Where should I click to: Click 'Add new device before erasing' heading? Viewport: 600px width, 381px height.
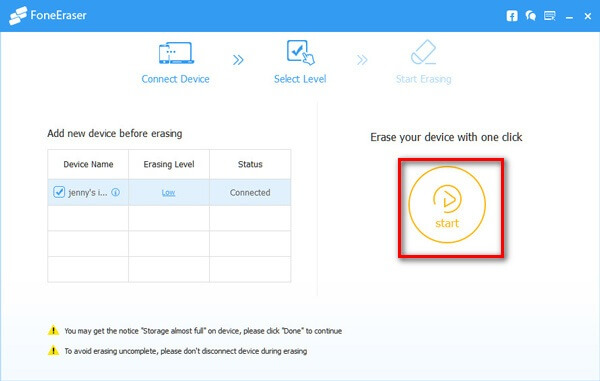coord(115,134)
